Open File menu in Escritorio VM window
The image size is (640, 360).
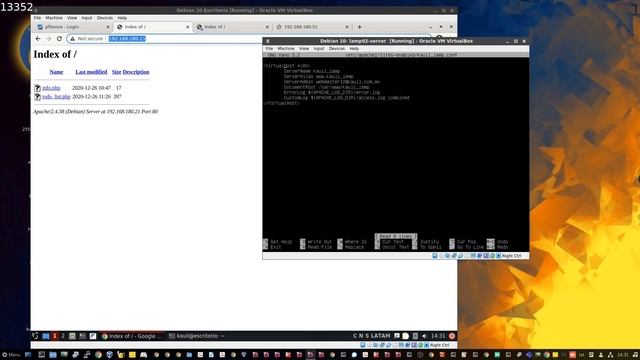(37, 18)
